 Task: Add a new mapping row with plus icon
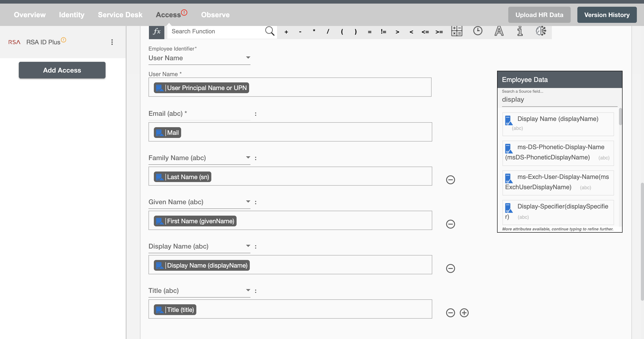464,313
